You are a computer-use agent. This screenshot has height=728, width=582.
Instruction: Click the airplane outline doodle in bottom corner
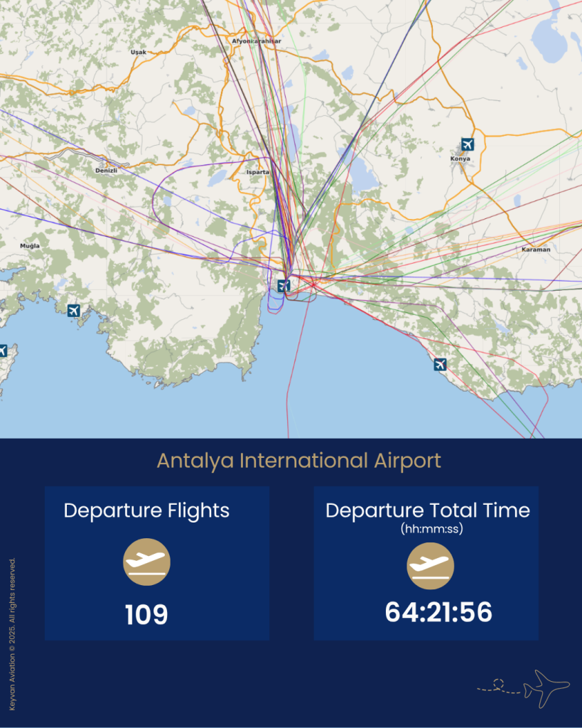[x=546, y=687]
